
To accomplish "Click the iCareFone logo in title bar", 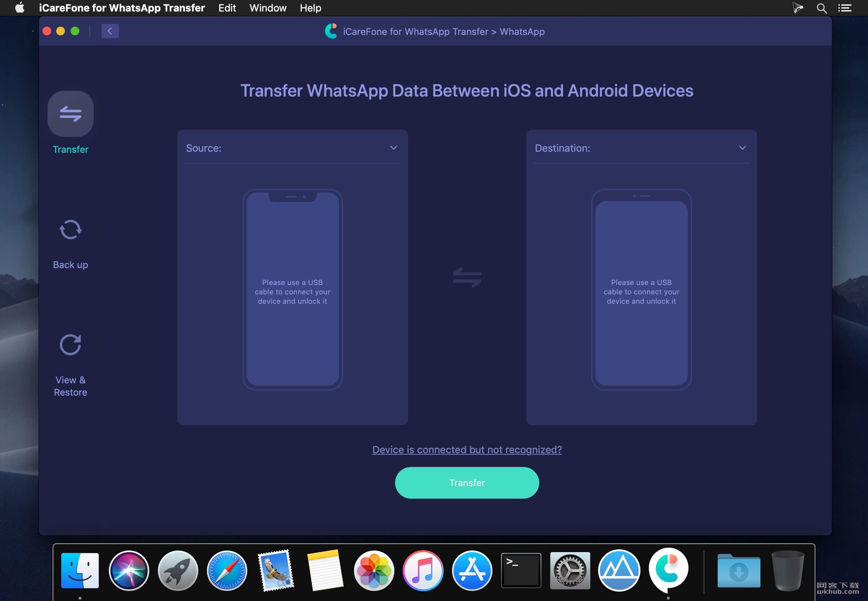I will [x=331, y=31].
